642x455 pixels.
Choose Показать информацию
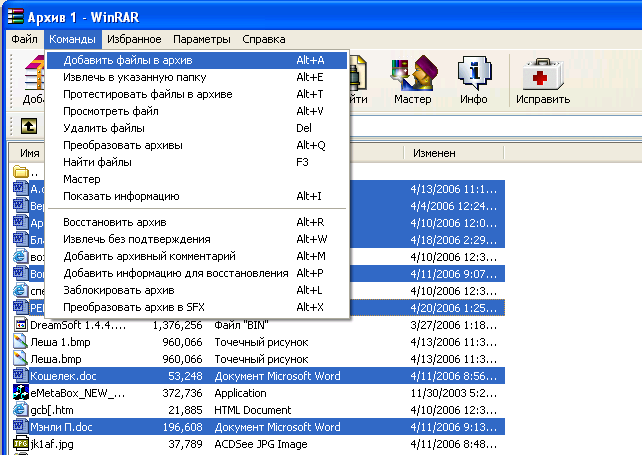point(197,196)
